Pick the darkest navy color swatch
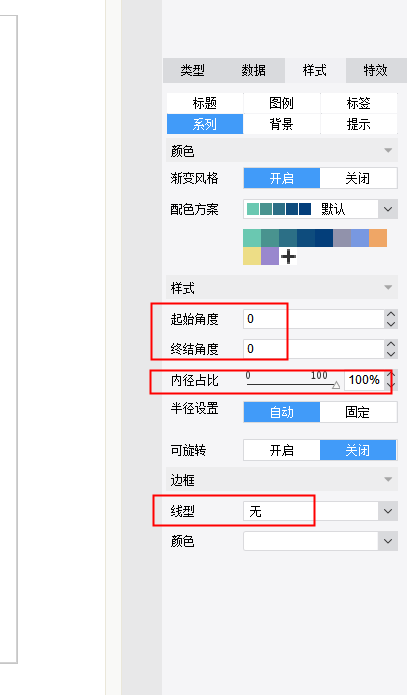 [x=324, y=238]
